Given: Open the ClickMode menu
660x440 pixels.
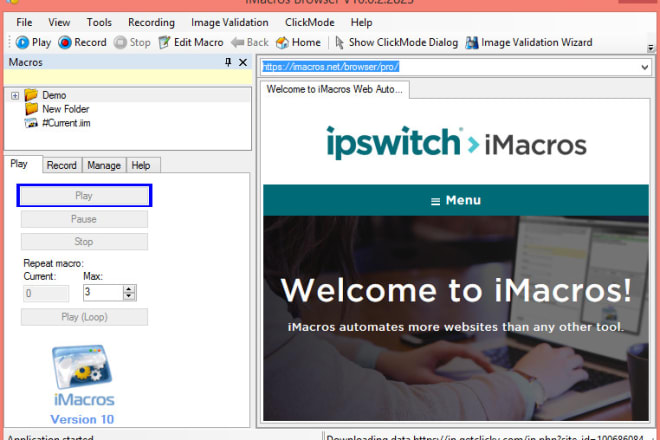Looking at the screenshot, I should pos(309,22).
